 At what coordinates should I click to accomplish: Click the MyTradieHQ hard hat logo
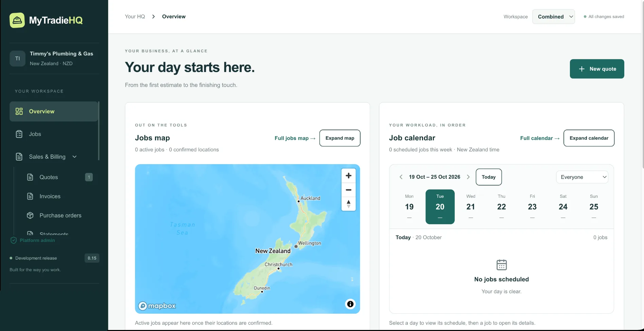(17, 20)
